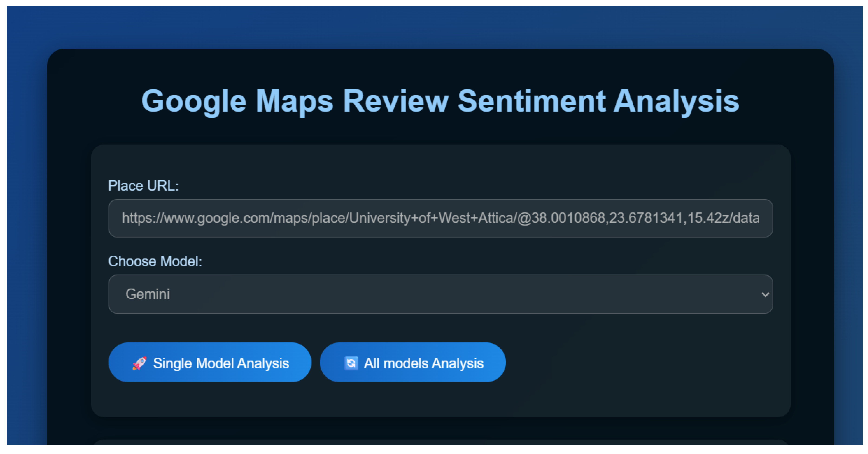Click the Place URL input field
The width and height of the screenshot is (868, 454).
coord(440,218)
